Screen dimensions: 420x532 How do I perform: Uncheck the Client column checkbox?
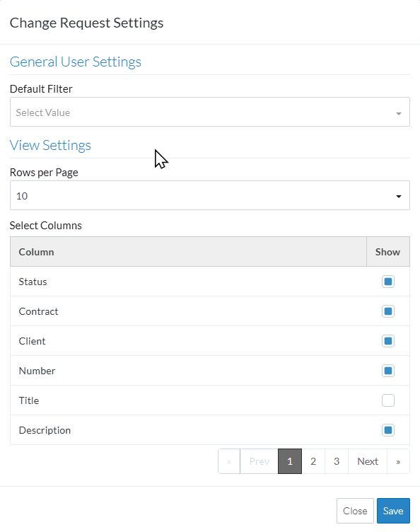pos(388,341)
